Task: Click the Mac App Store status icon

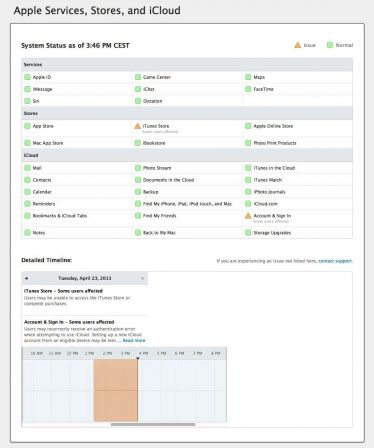Action: (x=27, y=143)
